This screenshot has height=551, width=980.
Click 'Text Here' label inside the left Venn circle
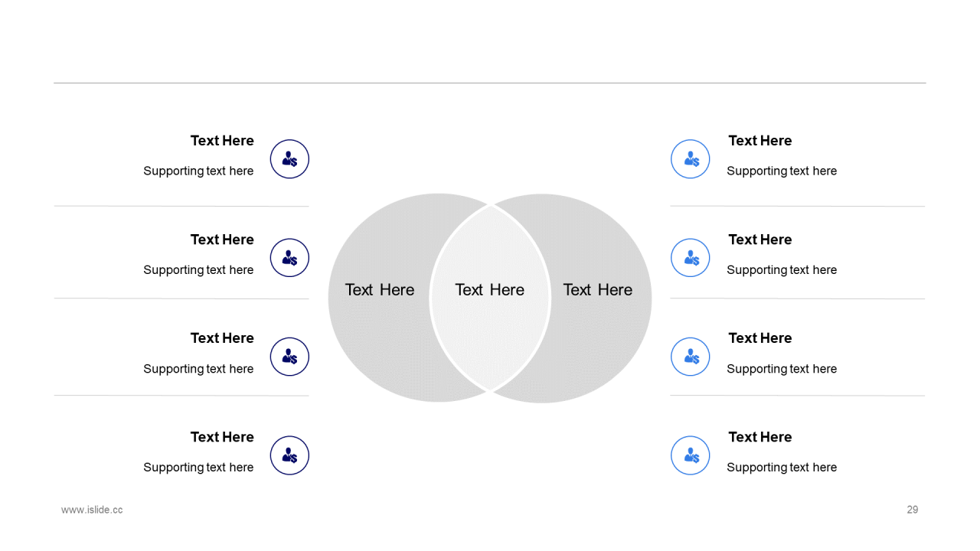[x=380, y=290]
